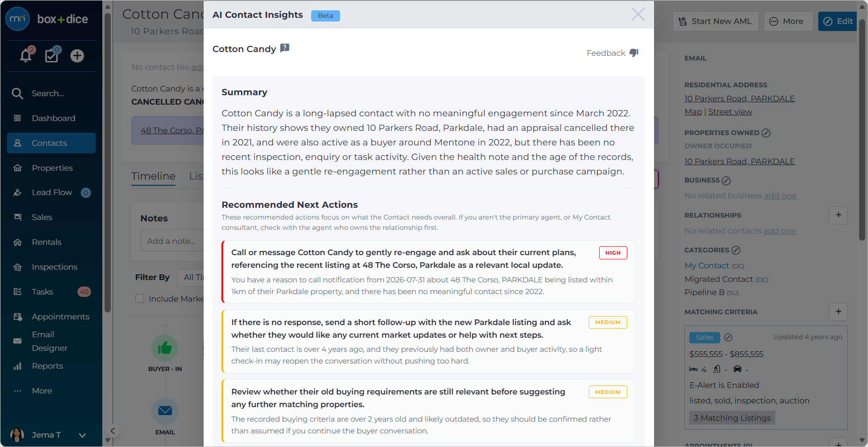Click the Add a note input field
The width and height of the screenshot is (868, 447).
coord(172,241)
